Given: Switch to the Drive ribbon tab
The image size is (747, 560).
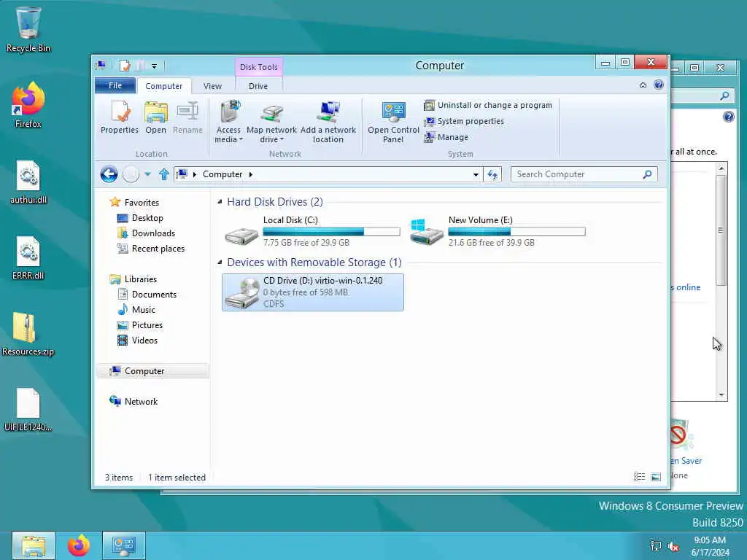Looking at the screenshot, I should 258,86.
